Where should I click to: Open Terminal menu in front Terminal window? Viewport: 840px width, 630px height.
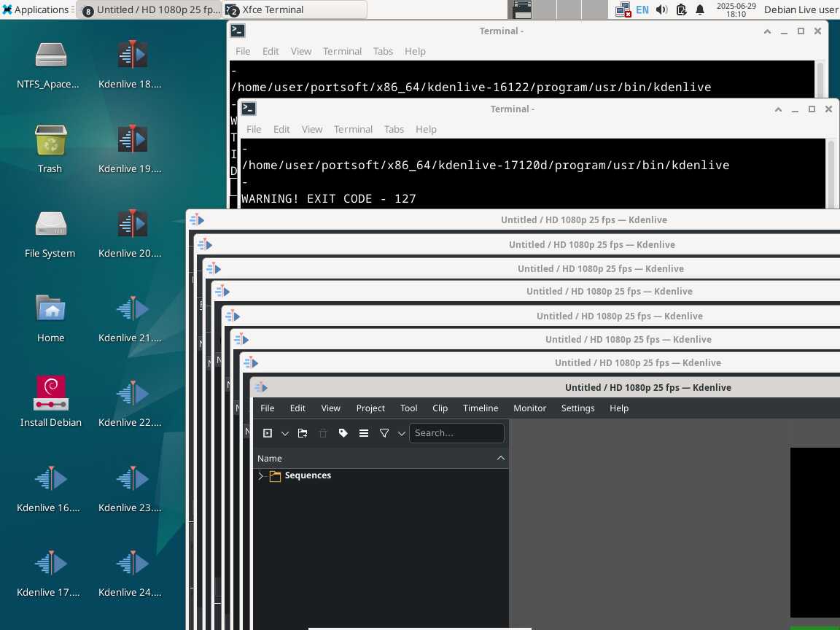(x=353, y=129)
